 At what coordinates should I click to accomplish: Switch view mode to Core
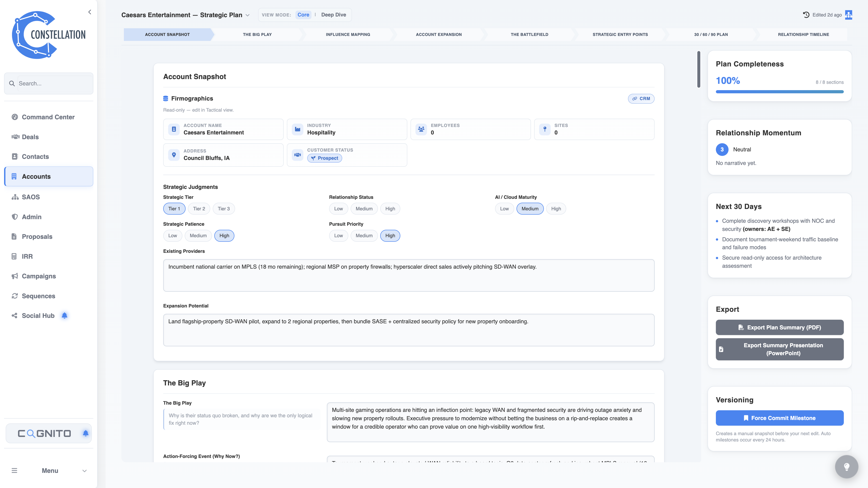tap(303, 15)
